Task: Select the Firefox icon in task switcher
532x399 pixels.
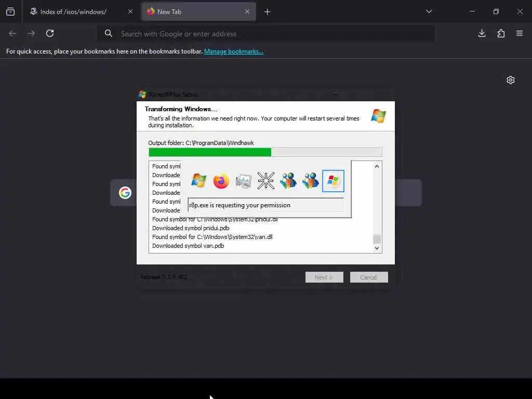Action: coord(221,180)
